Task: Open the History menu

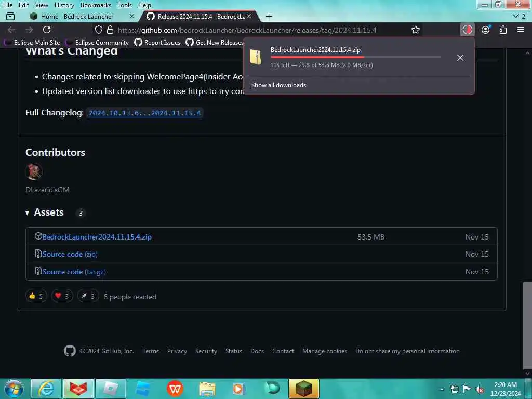Action: (64, 5)
